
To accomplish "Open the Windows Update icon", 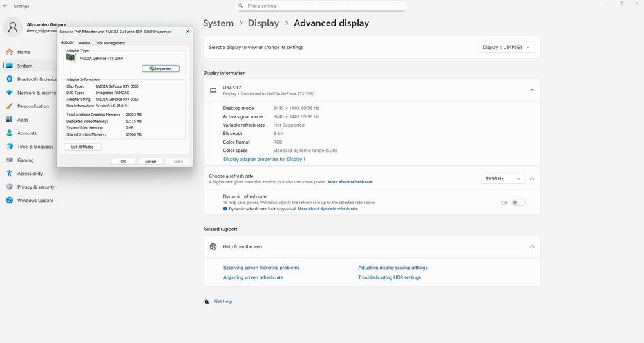I will pos(10,200).
